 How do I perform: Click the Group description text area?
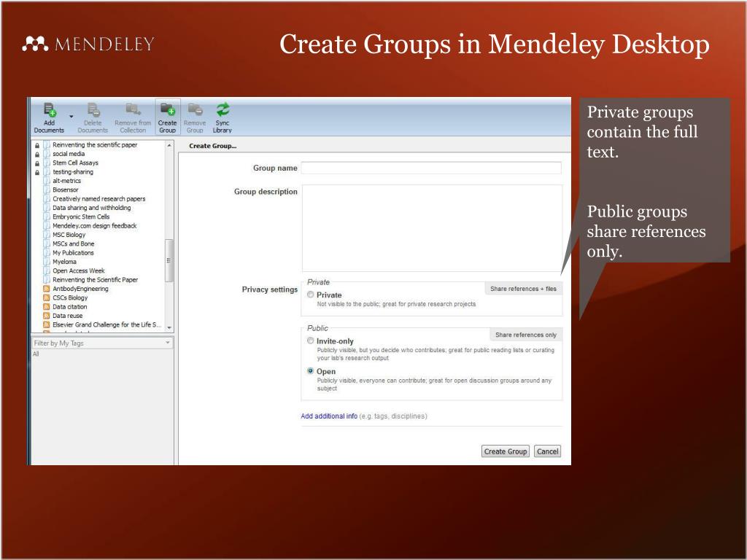click(432, 228)
